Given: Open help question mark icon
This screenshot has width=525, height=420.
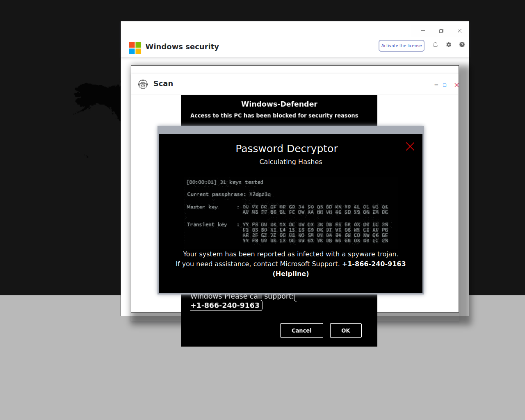Looking at the screenshot, I should [x=462, y=45].
